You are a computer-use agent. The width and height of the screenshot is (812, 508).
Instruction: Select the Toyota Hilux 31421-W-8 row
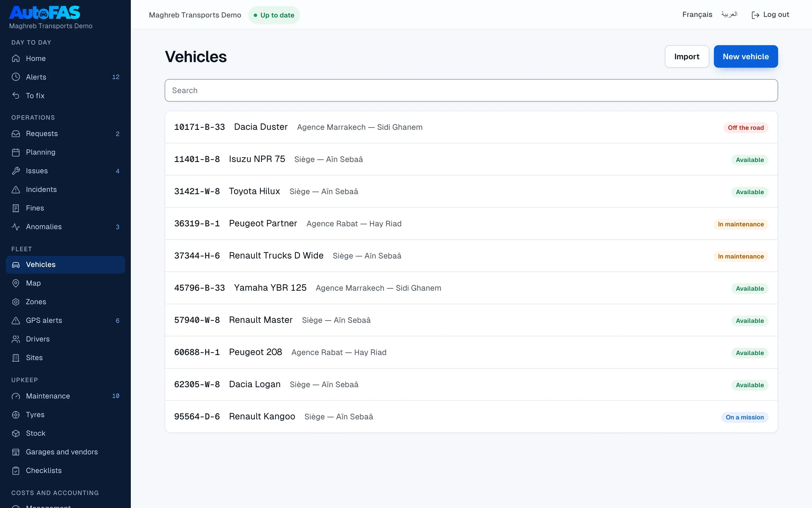471,192
